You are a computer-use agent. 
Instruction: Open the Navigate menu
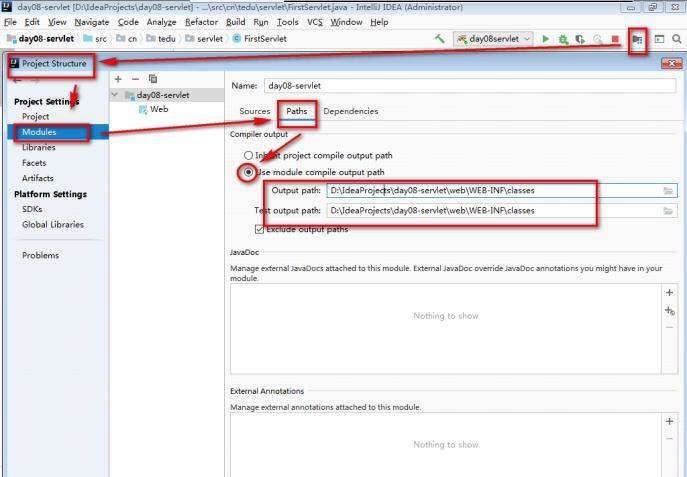[92, 22]
